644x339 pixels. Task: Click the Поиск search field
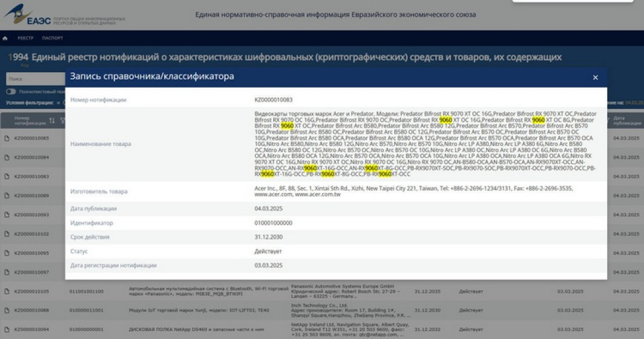pos(35,79)
